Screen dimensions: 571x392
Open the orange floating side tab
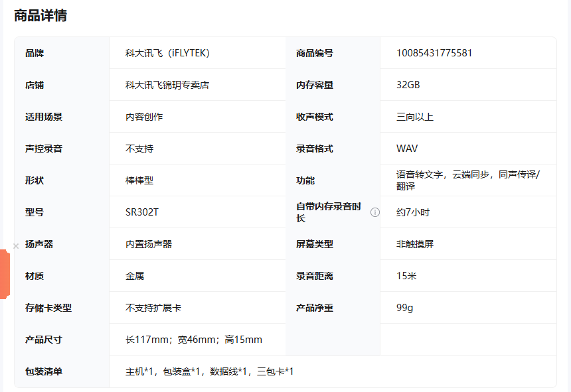click(5, 274)
